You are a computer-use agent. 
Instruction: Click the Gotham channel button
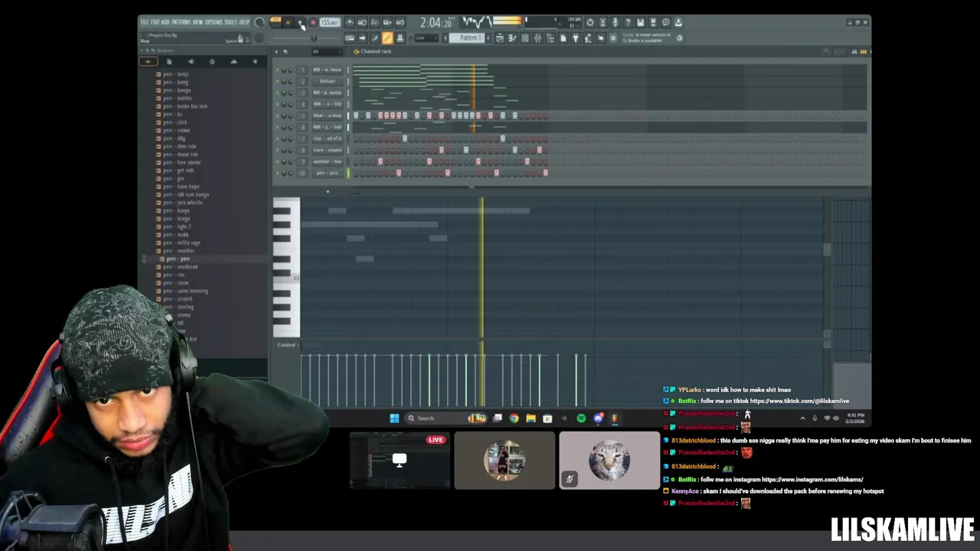coord(328,81)
